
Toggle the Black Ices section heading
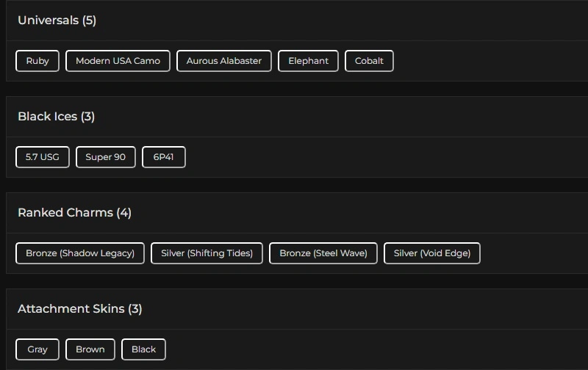tap(48, 117)
